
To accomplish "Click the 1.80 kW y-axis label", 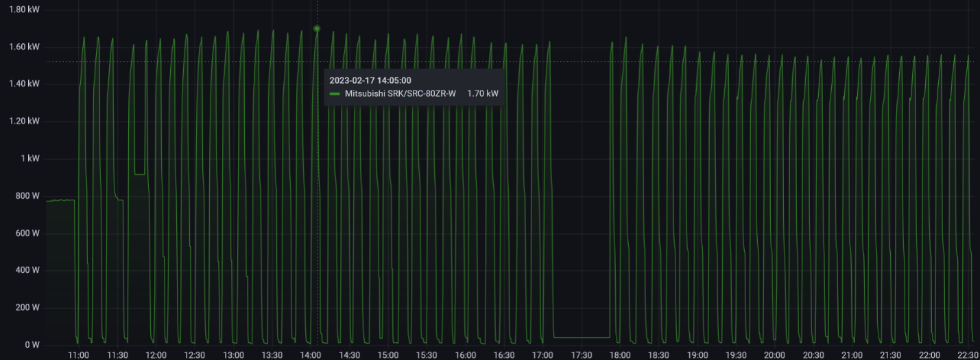I will point(24,10).
